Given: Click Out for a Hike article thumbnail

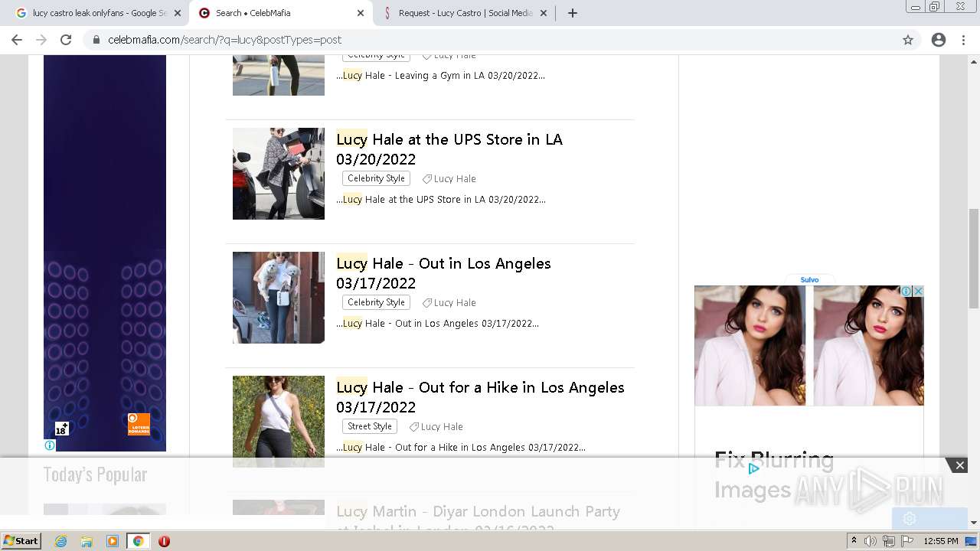Looking at the screenshot, I should click(x=279, y=421).
